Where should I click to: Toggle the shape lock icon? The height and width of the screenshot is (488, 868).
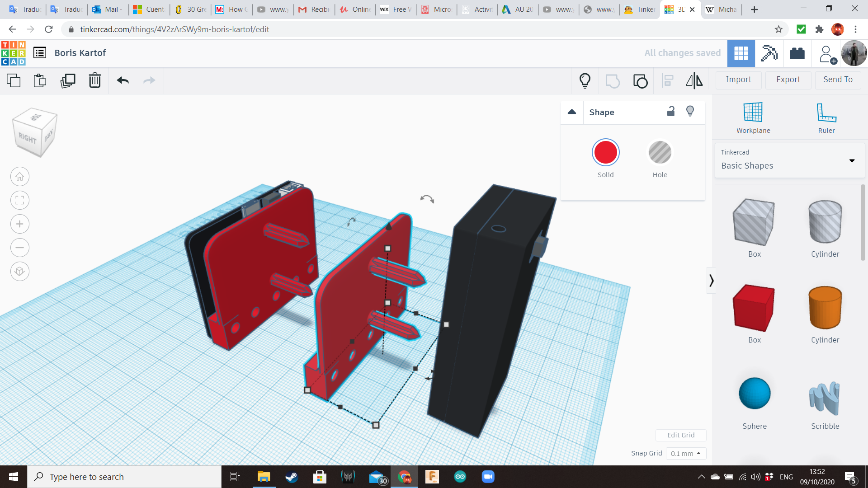[671, 112]
